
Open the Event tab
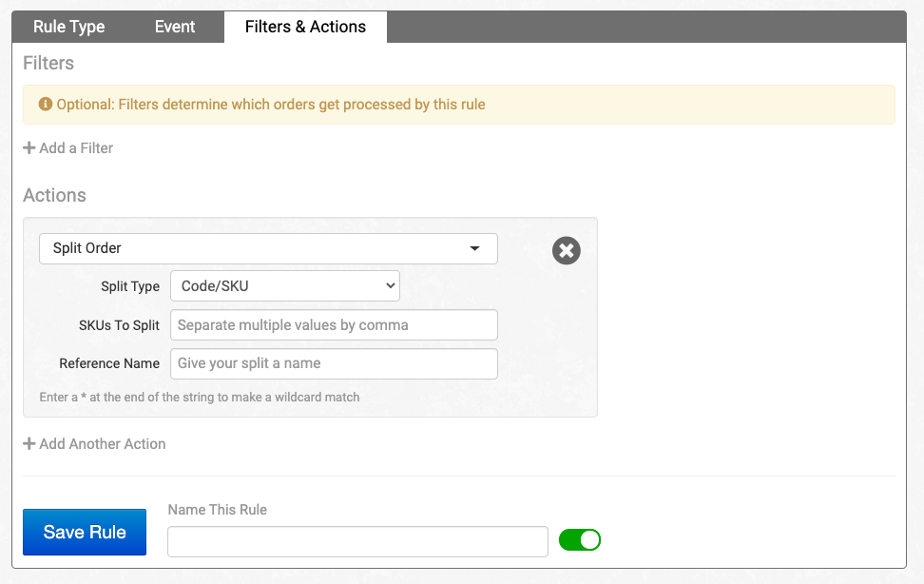[x=175, y=27]
